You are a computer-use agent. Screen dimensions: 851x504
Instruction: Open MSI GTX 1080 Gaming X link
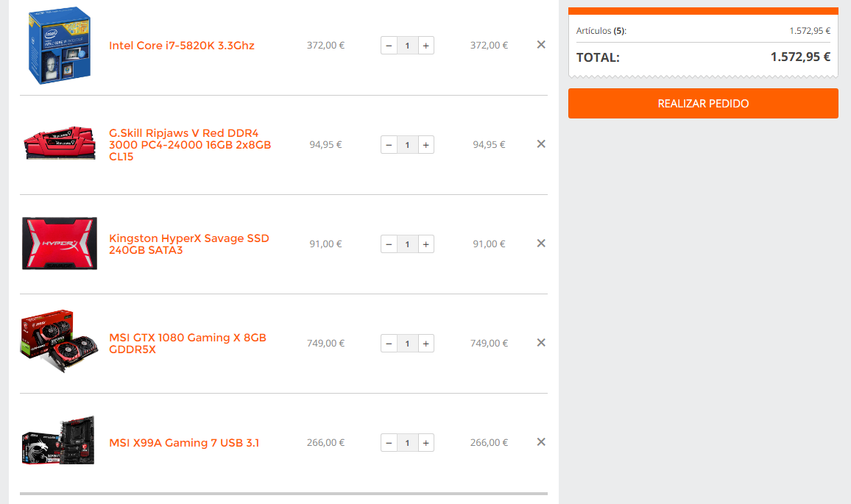[188, 344]
